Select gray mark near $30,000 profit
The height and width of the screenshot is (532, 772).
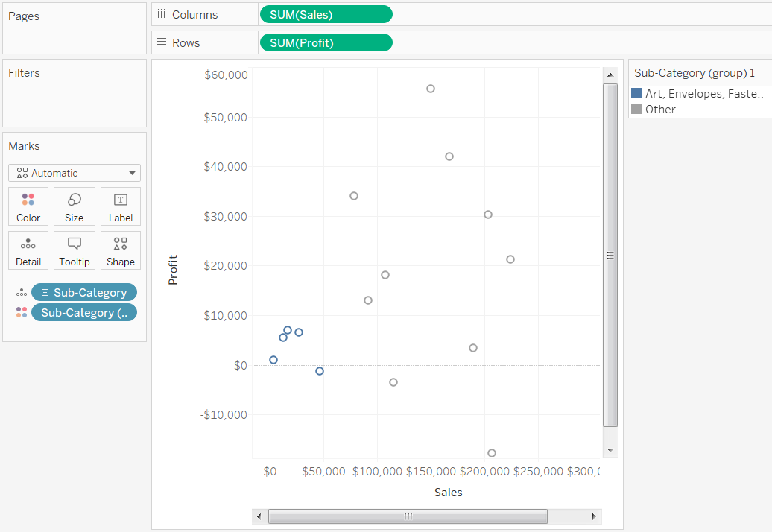pyautogui.click(x=488, y=215)
